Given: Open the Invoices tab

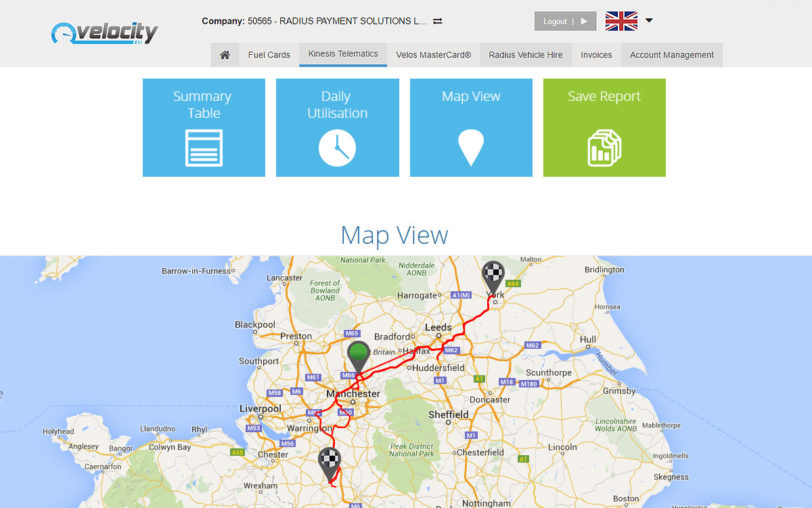Looking at the screenshot, I should pyautogui.click(x=596, y=55).
